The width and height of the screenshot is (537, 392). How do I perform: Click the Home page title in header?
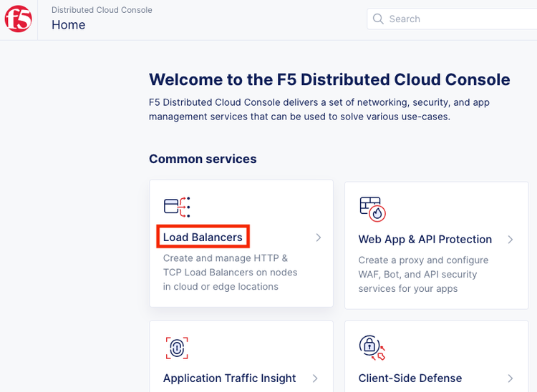coord(68,25)
